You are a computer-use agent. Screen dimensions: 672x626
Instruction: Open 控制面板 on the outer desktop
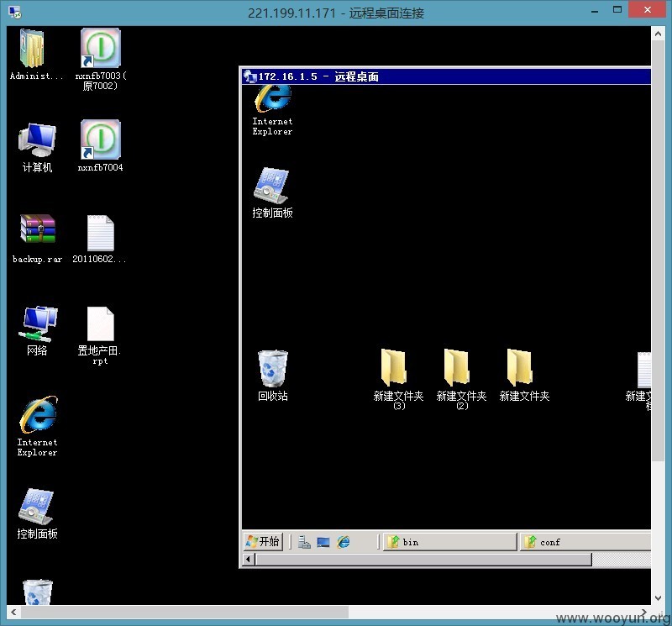pyautogui.click(x=36, y=507)
